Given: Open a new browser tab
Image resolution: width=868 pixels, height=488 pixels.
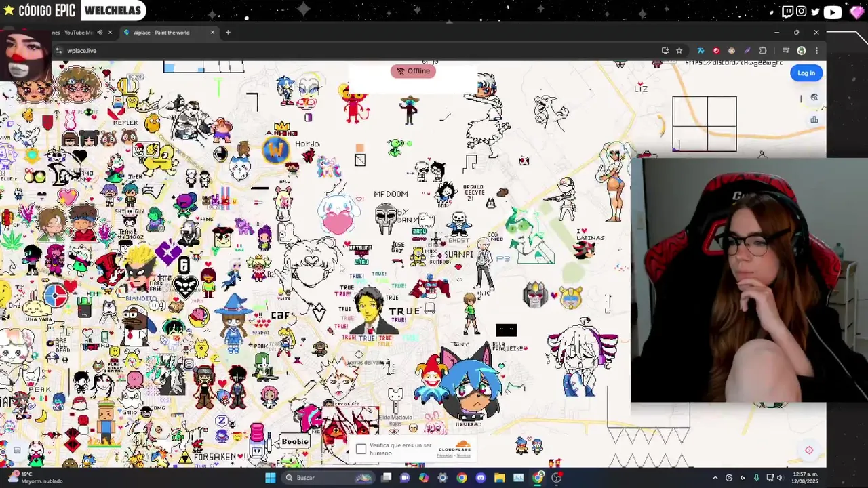Looking at the screenshot, I should tap(228, 33).
